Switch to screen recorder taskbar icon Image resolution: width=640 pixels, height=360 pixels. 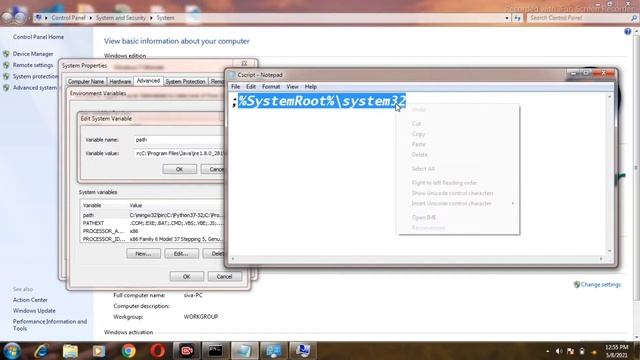[187, 351]
